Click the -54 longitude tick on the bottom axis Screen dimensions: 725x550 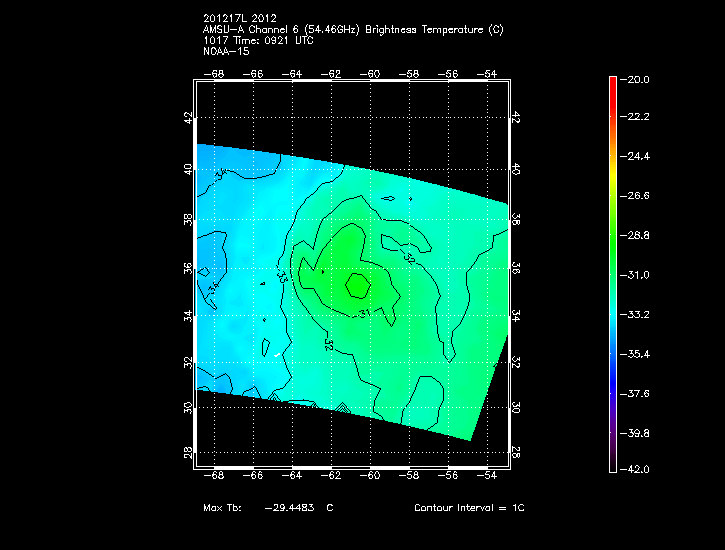pos(489,475)
